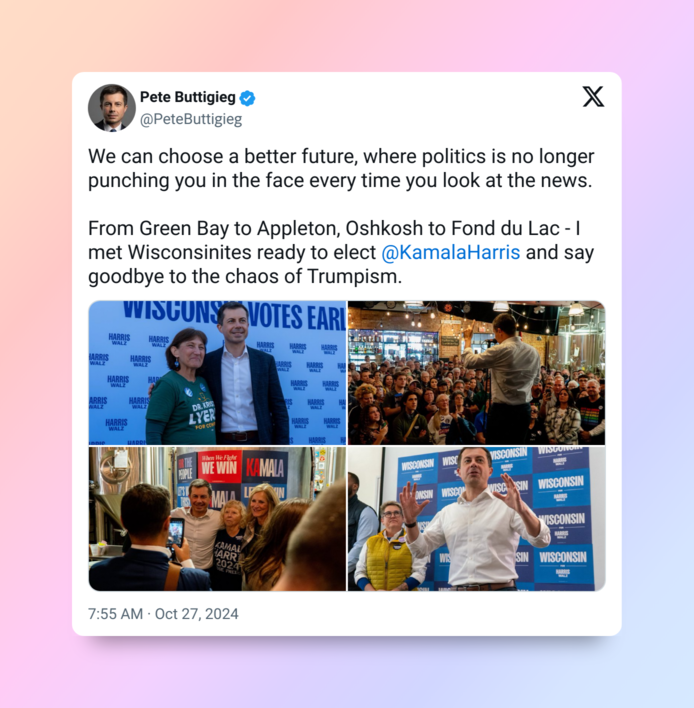Click the Oct 27, 2024 date
This screenshot has width=694, height=708.
click(x=196, y=614)
